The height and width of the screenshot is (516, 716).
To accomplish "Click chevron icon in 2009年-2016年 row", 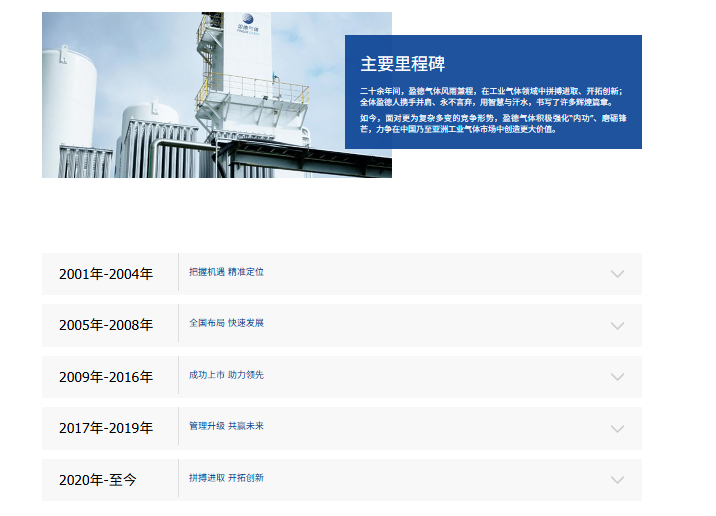I will [x=617, y=377].
